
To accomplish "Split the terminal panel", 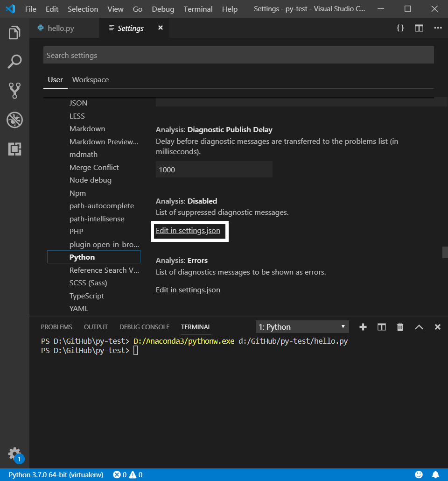I will (x=381, y=327).
